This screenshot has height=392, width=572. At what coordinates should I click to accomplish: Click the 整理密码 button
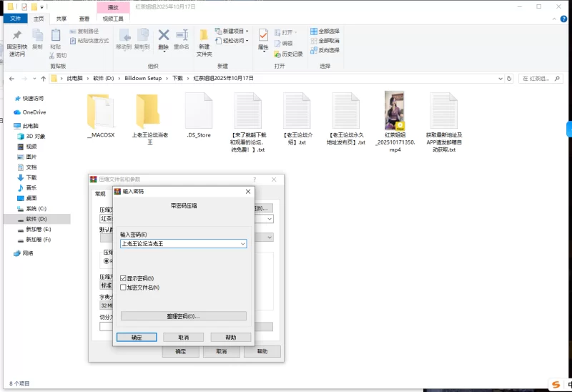point(183,315)
